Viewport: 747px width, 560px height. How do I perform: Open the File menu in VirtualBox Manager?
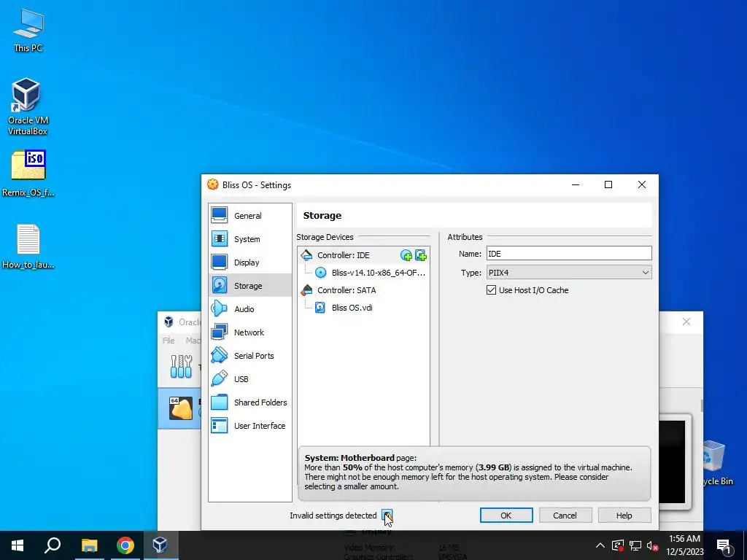169,341
